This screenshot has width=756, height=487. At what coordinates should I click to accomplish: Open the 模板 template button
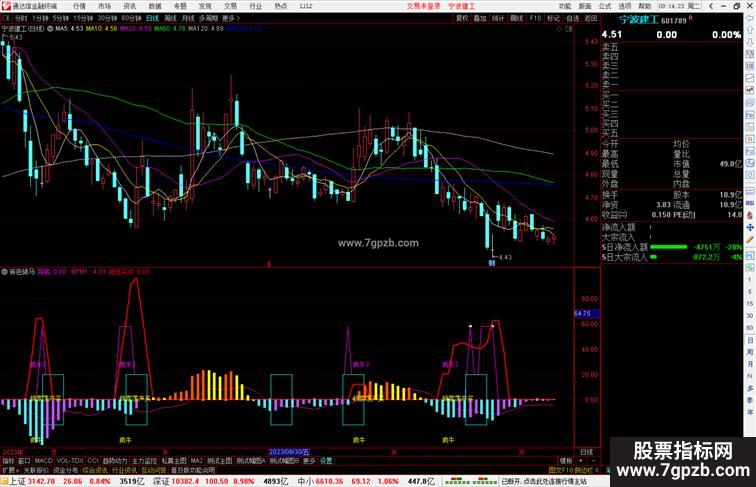(x=566, y=461)
